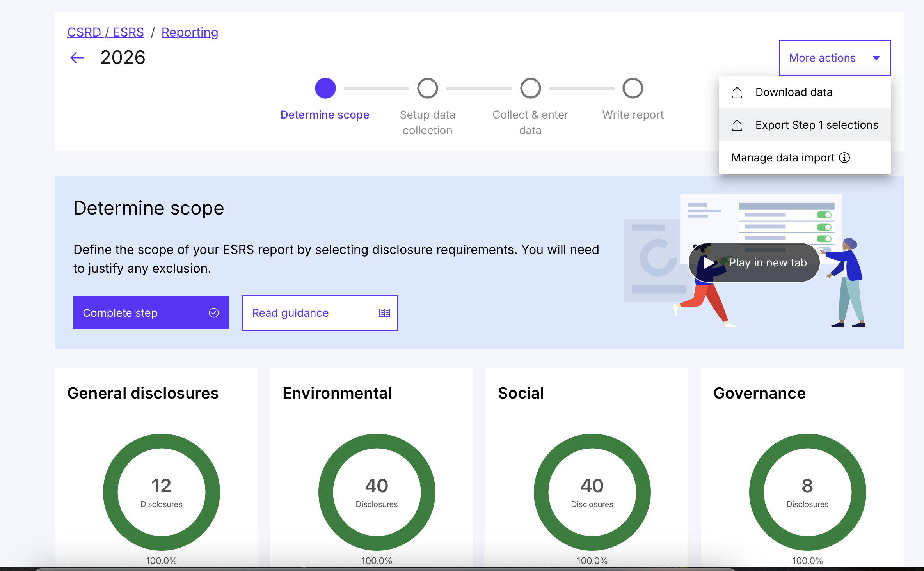Click the back arrow next to 2026

coord(77,58)
